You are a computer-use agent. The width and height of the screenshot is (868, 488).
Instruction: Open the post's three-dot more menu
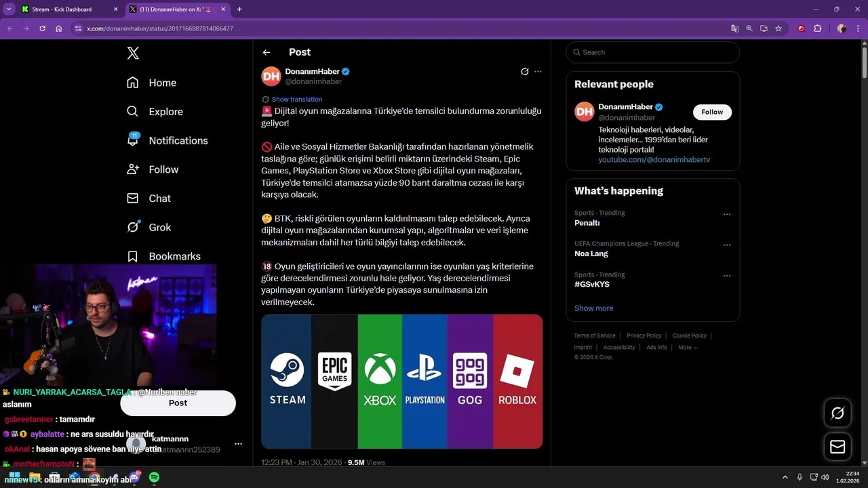pyautogui.click(x=538, y=71)
